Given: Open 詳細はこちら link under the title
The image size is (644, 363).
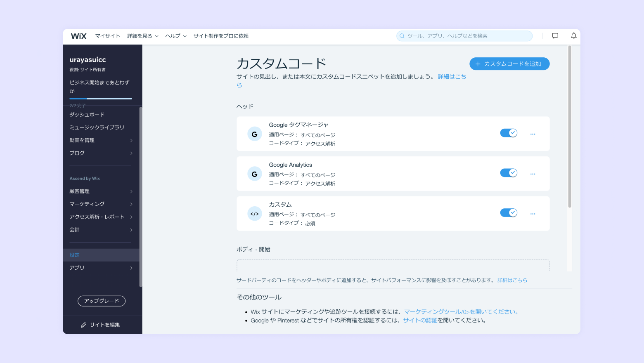Looking at the screenshot, I should tap(452, 77).
